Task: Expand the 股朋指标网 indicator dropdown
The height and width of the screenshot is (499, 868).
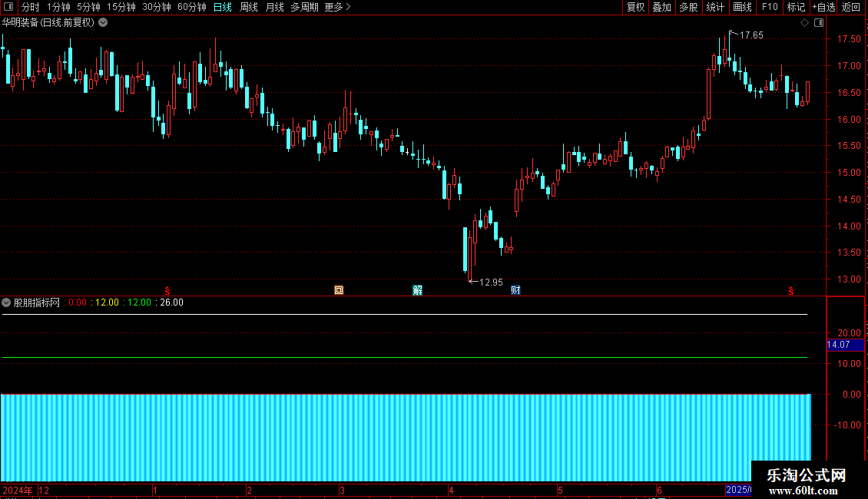Action: point(6,302)
